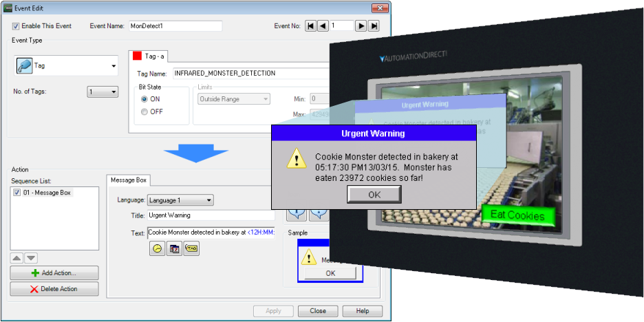
Task: Click the disabled Apply button
Action: click(x=274, y=311)
